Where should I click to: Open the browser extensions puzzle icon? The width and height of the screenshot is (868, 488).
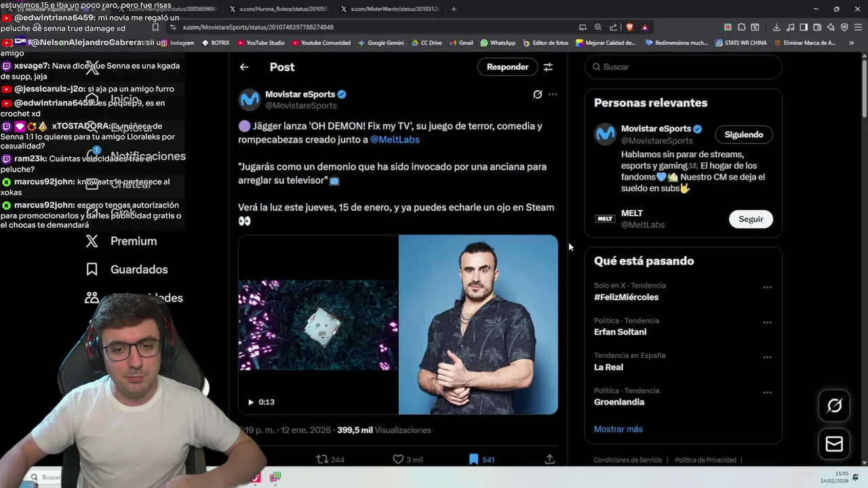coord(741,27)
